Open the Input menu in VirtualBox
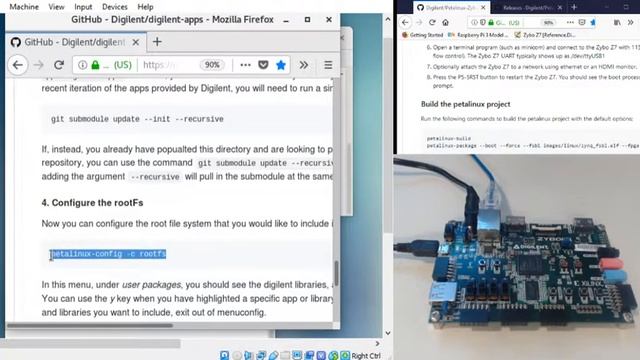The height and width of the screenshot is (360, 640). (x=83, y=7)
